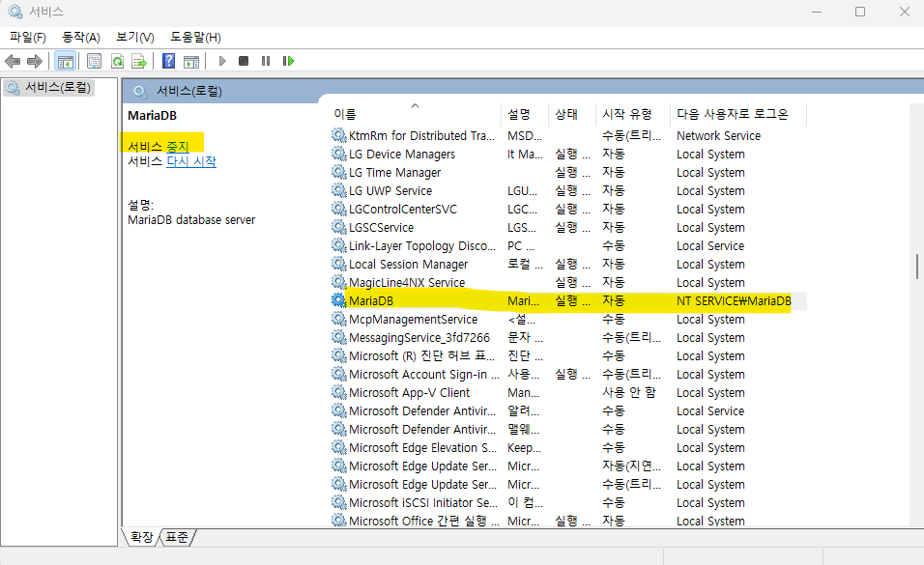The image size is (924, 565).
Task: Switch to the 표준 tab
Action: [x=177, y=537]
